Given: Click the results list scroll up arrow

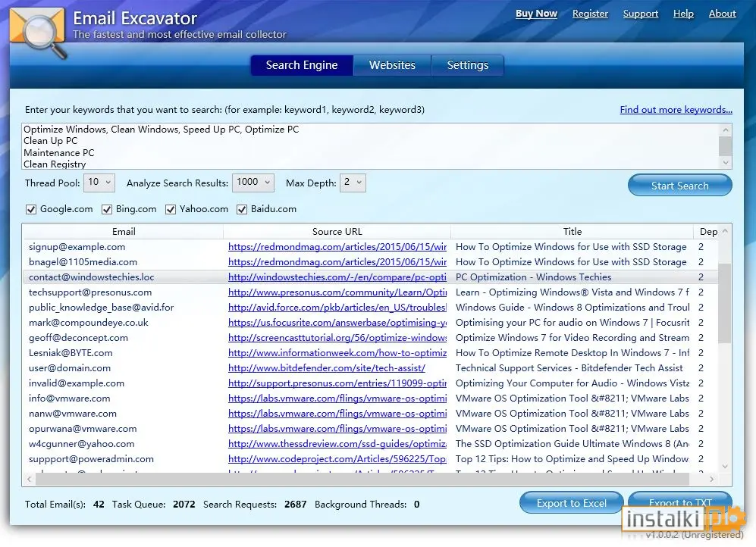Looking at the screenshot, I should [725, 232].
